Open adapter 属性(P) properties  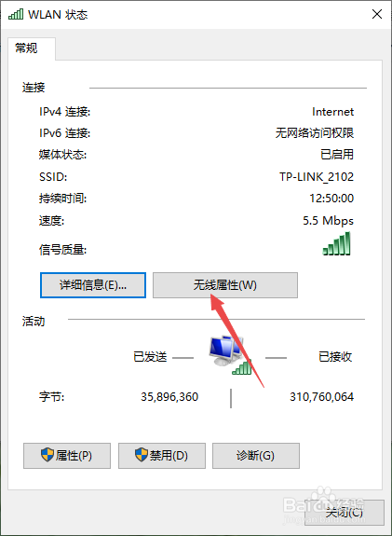[67, 456]
